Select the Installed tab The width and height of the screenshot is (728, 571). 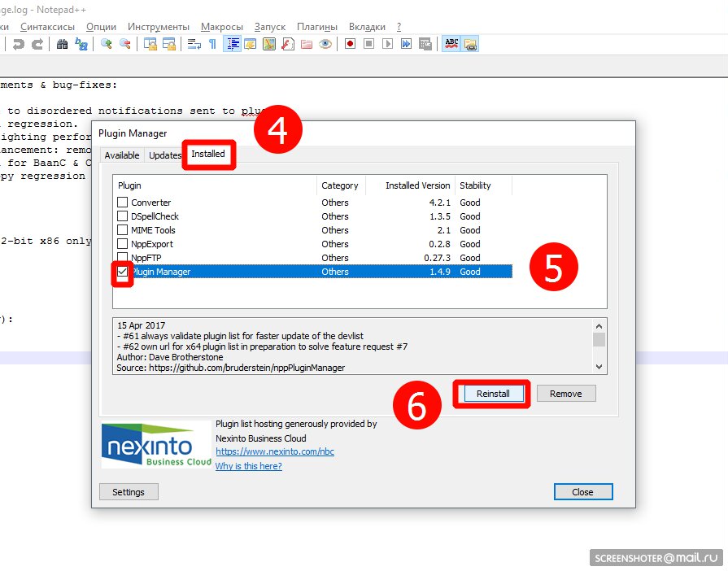point(208,154)
